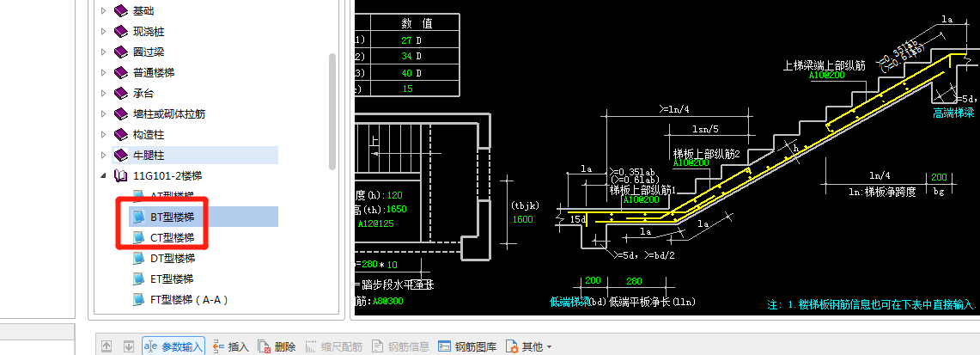The image size is (980, 355).
Task: Click A10@200 under 梯板上部纵筋2
Action: [x=691, y=162]
